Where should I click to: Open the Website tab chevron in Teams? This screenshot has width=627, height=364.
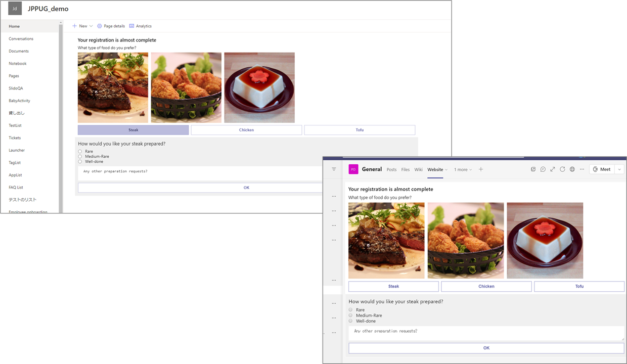click(x=446, y=170)
